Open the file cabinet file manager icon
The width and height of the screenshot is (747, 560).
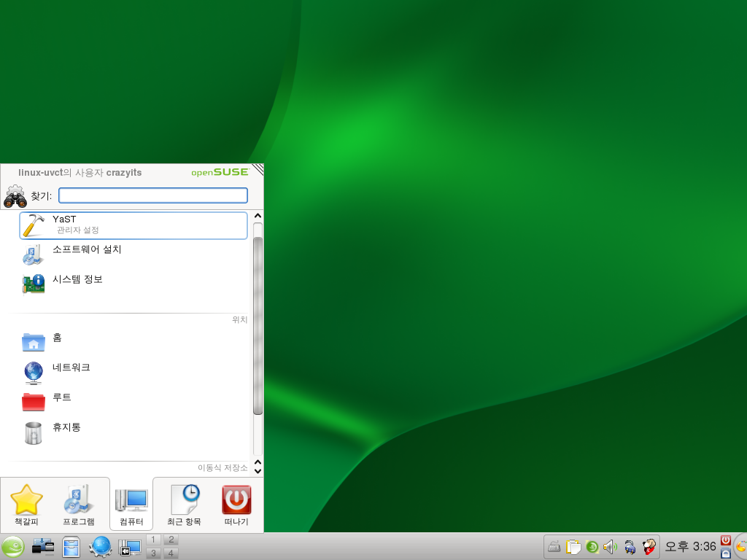pyautogui.click(x=71, y=547)
